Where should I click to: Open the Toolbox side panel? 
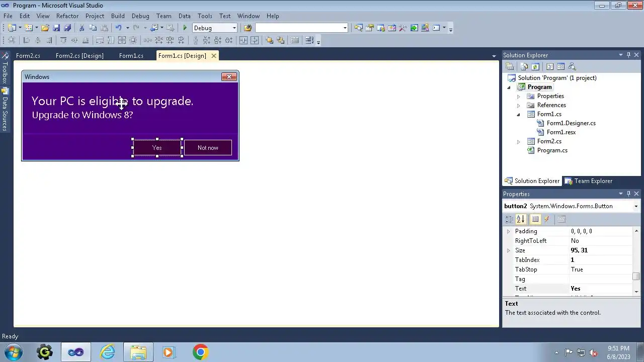(x=5, y=68)
